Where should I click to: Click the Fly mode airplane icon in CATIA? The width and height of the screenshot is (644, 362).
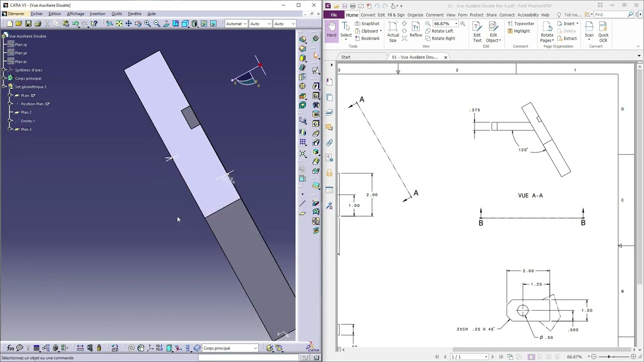110,24
